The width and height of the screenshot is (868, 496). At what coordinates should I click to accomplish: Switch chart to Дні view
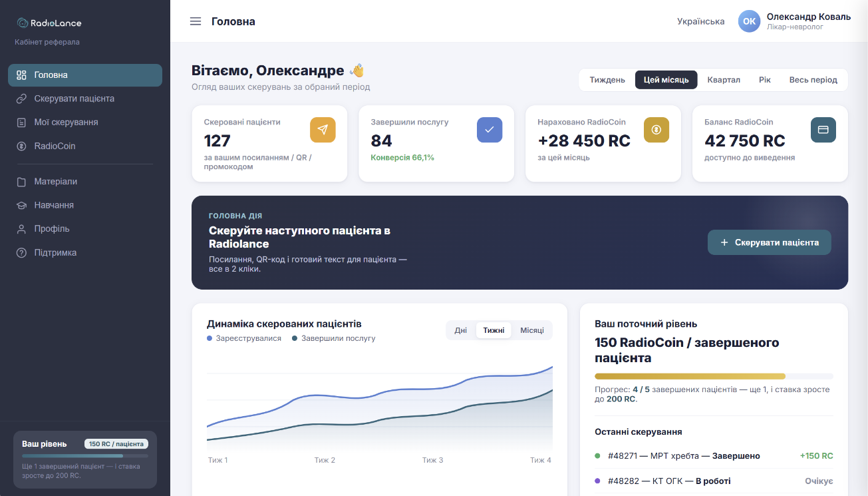point(461,330)
